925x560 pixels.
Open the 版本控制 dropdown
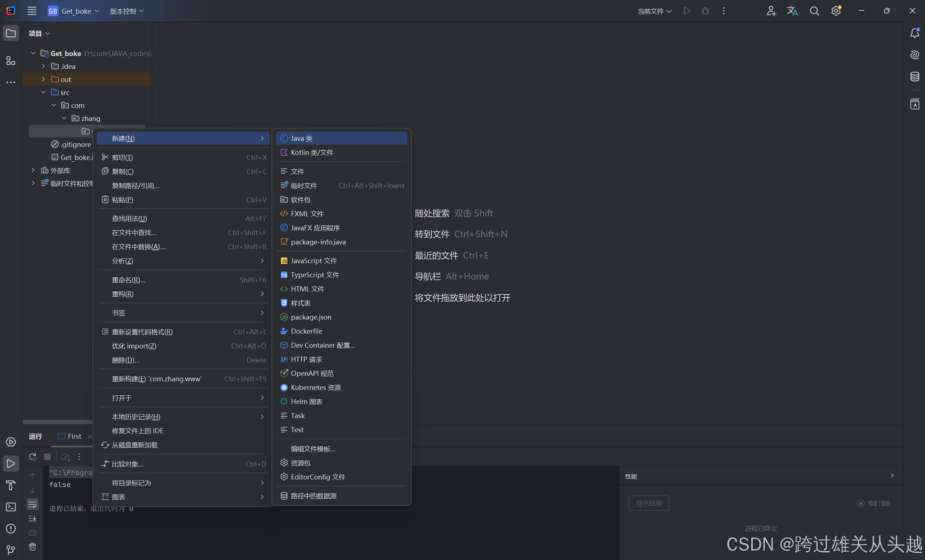127,11
